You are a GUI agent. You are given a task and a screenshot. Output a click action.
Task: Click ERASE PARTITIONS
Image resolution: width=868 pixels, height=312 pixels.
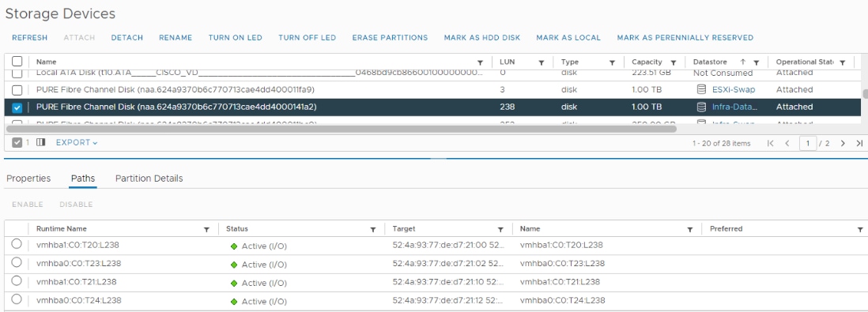[x=391, y=38]
